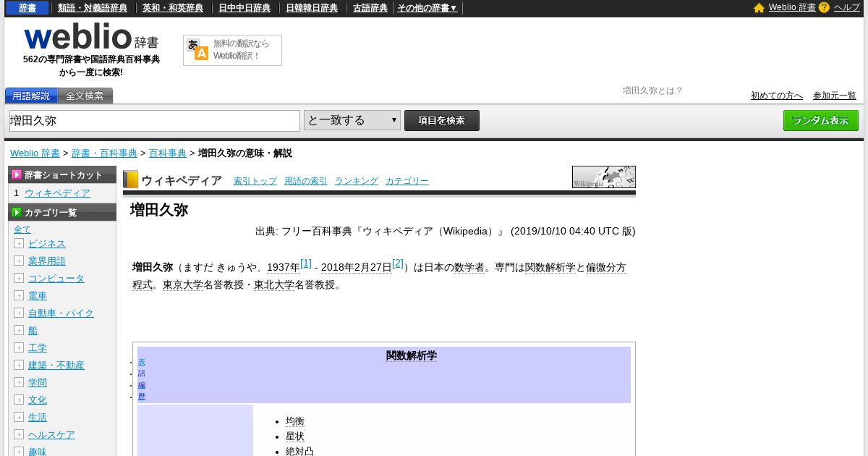Click the Wikipedia puzzle globe thumbnail
Viewport: 868px width, 456px height.
[x=604, y=177]
